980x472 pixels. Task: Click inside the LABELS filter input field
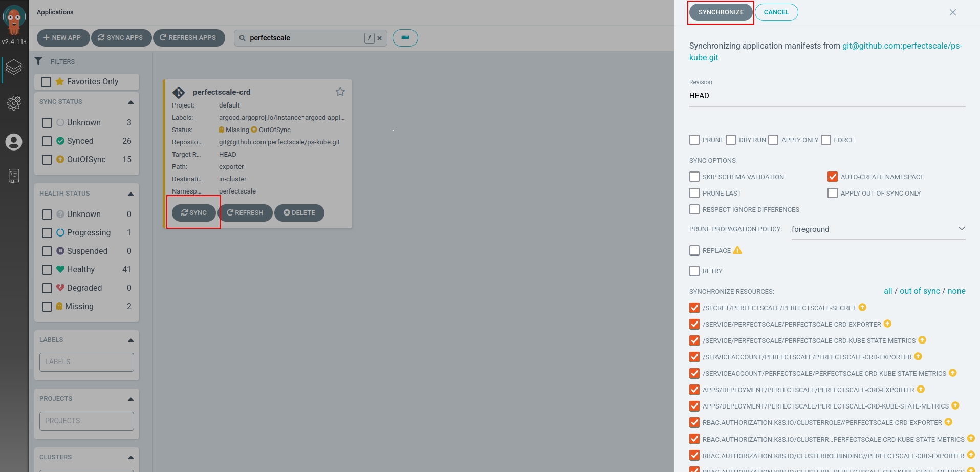coord(86,362)
